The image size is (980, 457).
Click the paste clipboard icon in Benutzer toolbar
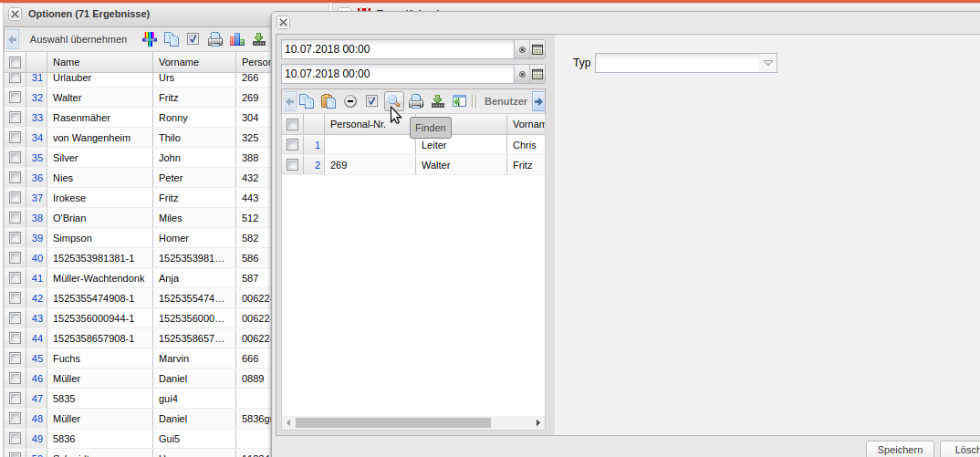click(x=328, y=101)
